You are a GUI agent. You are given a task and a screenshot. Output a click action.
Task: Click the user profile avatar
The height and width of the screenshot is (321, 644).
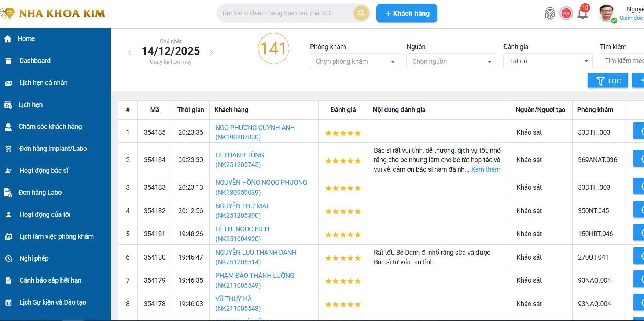coord(607,14)
